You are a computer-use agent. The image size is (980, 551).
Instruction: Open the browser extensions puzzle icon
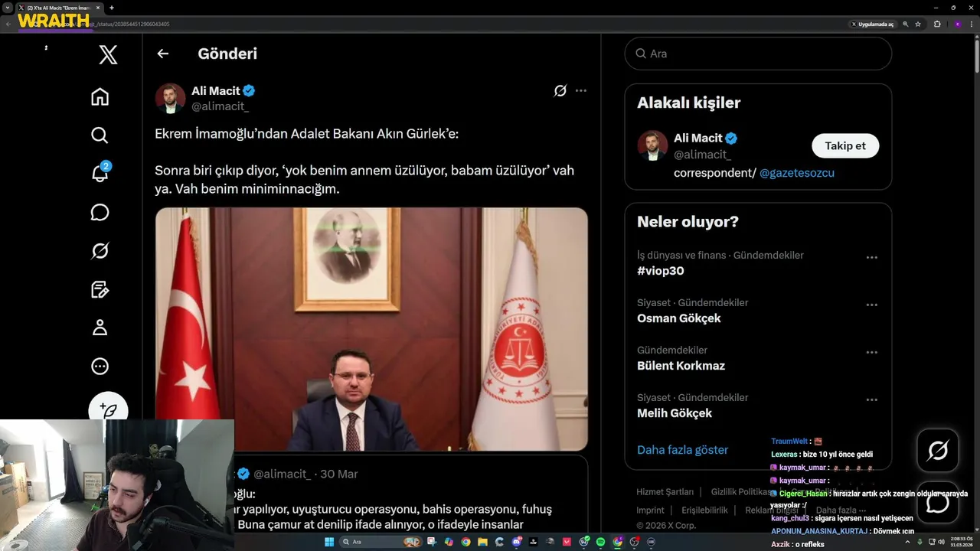coord(937,24)
